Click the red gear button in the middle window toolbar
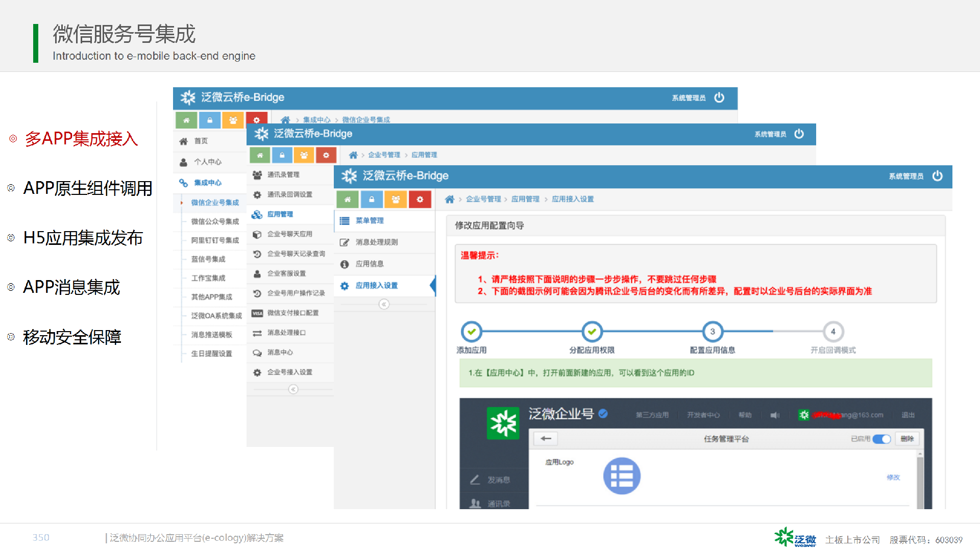The width and height of the screenshot is (980, 551). point(326,155)
